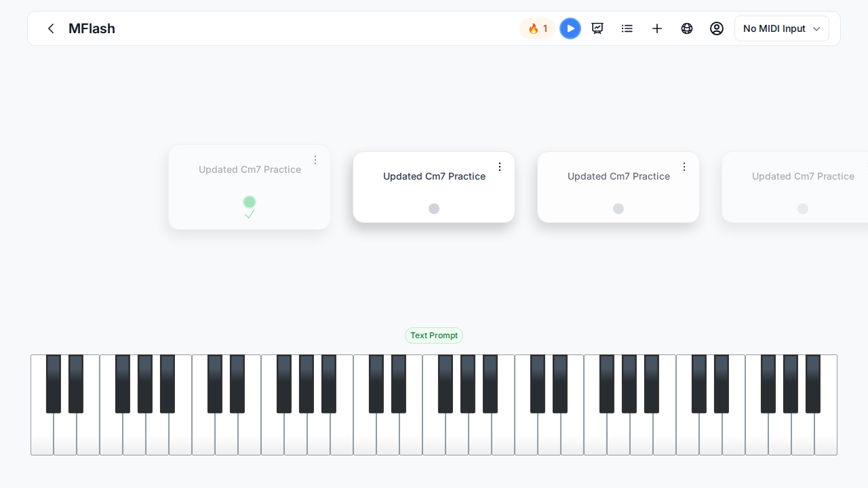Image resolution: width=868 pixels, height=488 pixels.
Task: Select the green completed status dot
Action: [250, 202]
